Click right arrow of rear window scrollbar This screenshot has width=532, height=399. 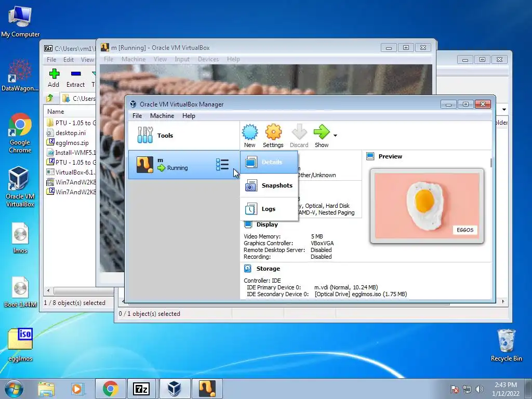click(x=503, y=301)
